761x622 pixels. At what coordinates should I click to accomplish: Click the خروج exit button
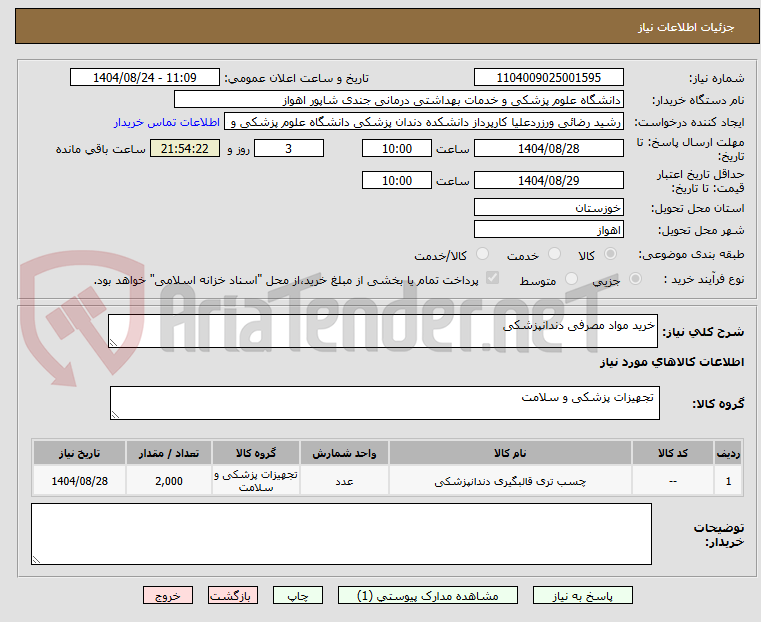(168, 595)
